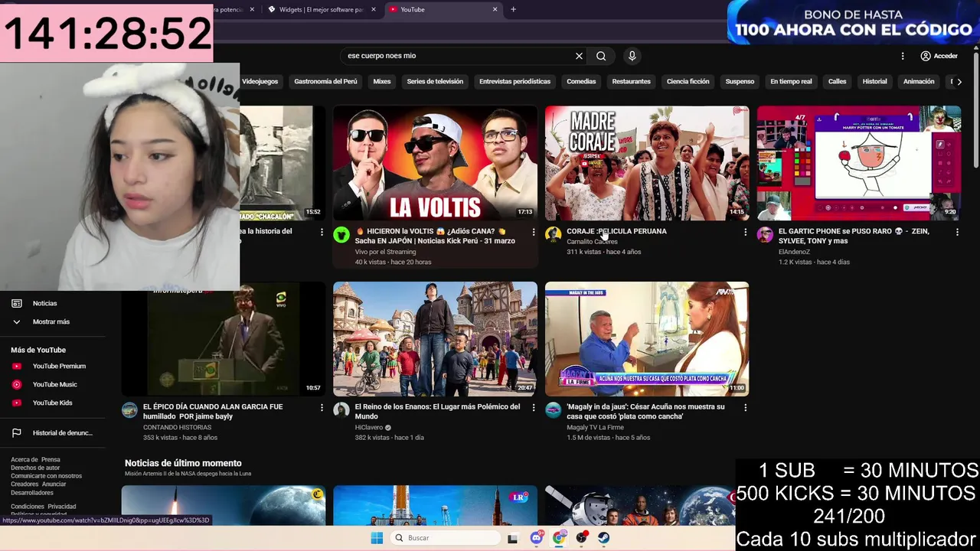Open the Derechos de autor footer link
This screenshot has width=980, height=551.
point(35,468)
